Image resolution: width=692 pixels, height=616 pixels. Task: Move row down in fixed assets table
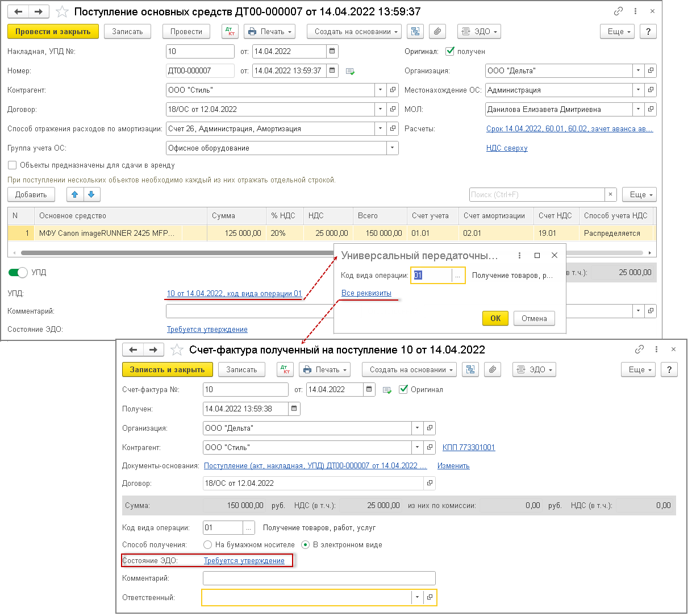(91, 195)
